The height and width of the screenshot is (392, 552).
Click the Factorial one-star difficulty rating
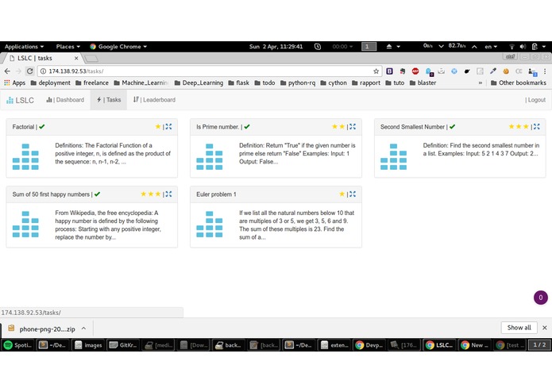click(x=158, y=126)
